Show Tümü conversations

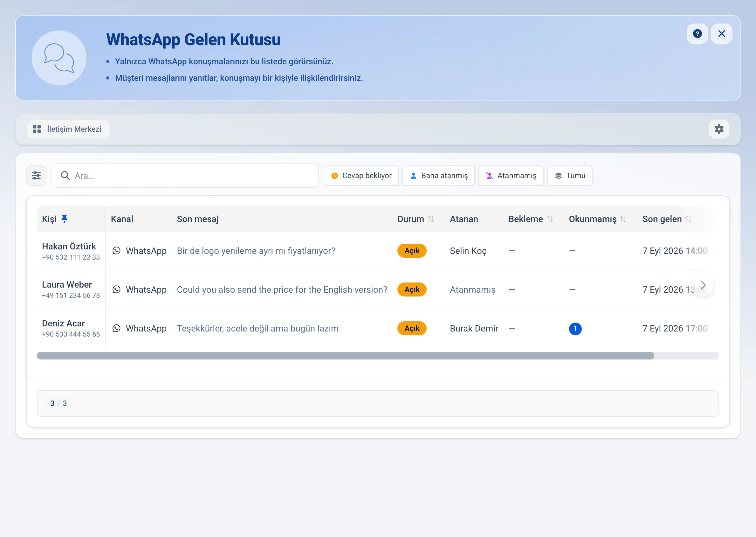570,176
